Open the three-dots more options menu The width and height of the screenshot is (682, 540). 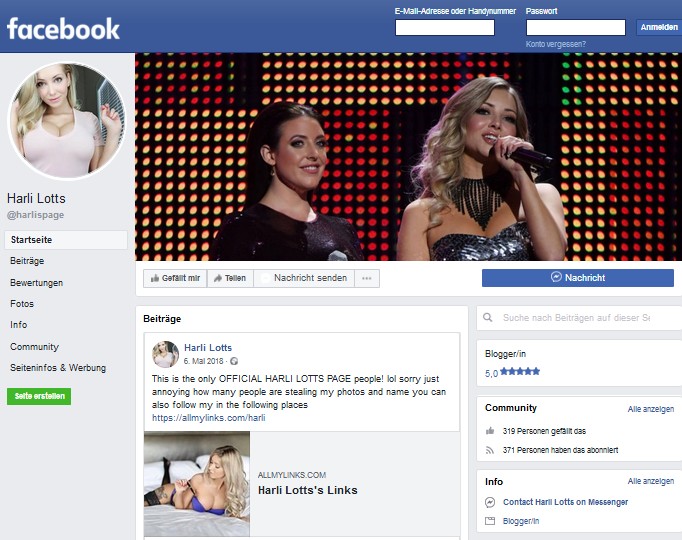pyautogui.click(x=367, y=278)
